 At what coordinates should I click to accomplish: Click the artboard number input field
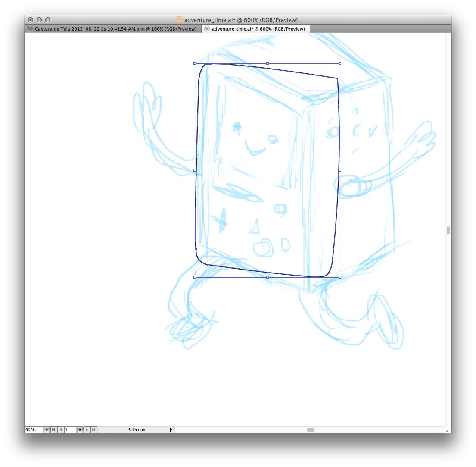coord(70,430)
